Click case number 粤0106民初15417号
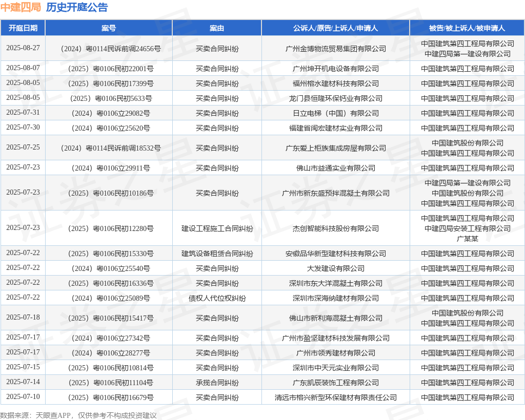 point(111,319)
